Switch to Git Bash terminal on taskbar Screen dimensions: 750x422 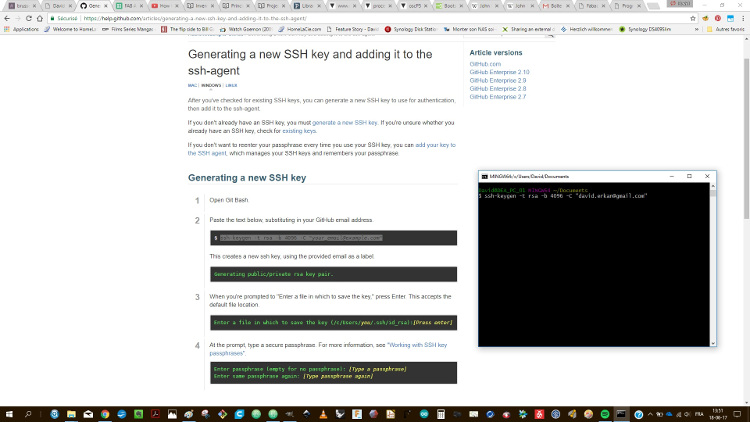coord(621,414)
